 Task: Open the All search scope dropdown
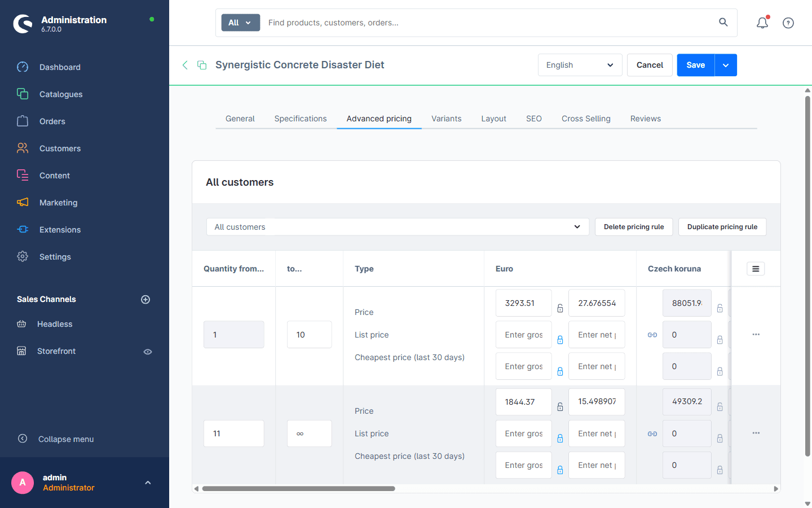(x=241, y=23)
